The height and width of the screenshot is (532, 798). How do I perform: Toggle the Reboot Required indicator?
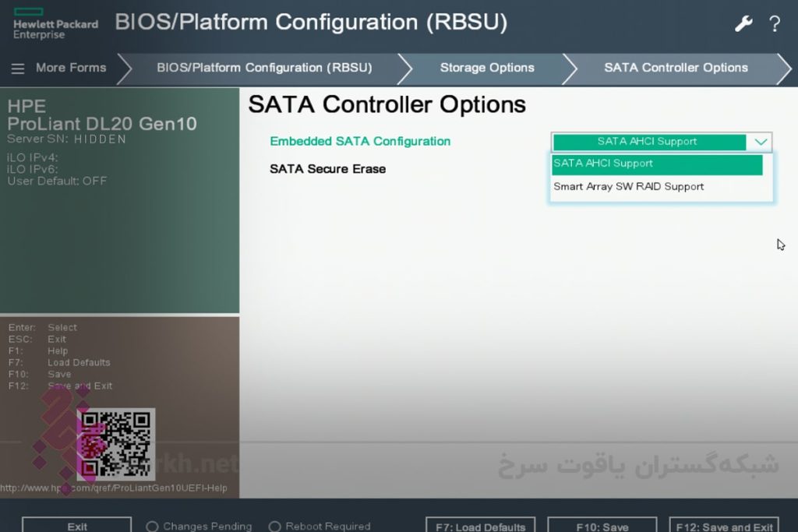(274, 527)
